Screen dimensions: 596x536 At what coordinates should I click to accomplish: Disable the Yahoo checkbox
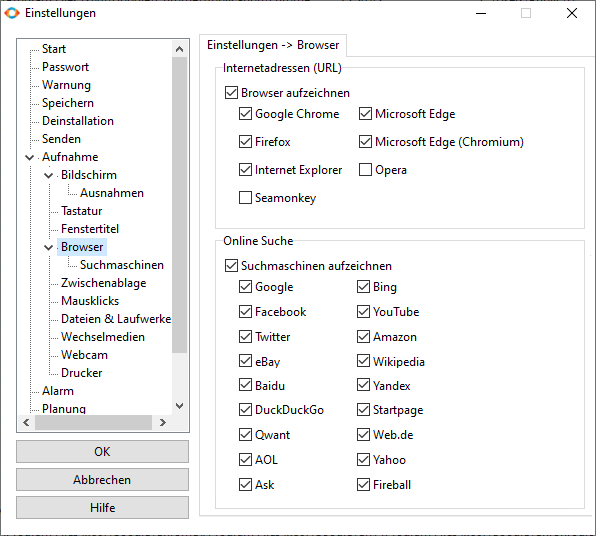pos(363,460)
